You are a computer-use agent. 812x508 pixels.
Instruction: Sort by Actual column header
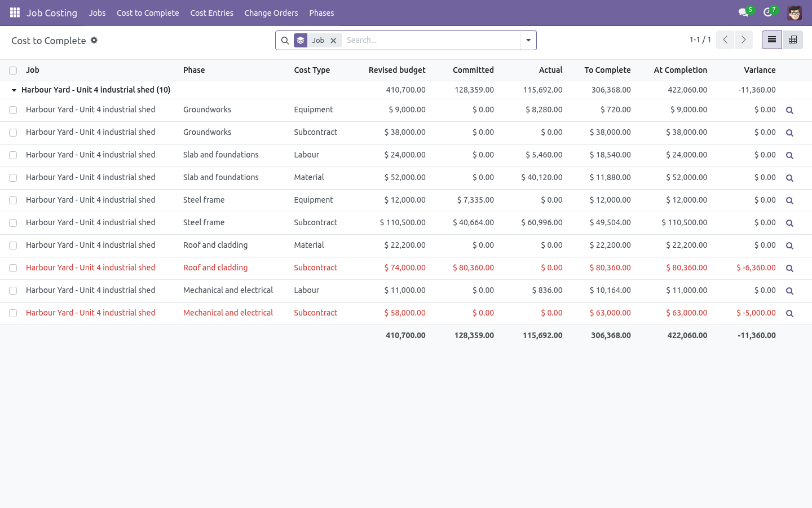(x=550, y=70)
